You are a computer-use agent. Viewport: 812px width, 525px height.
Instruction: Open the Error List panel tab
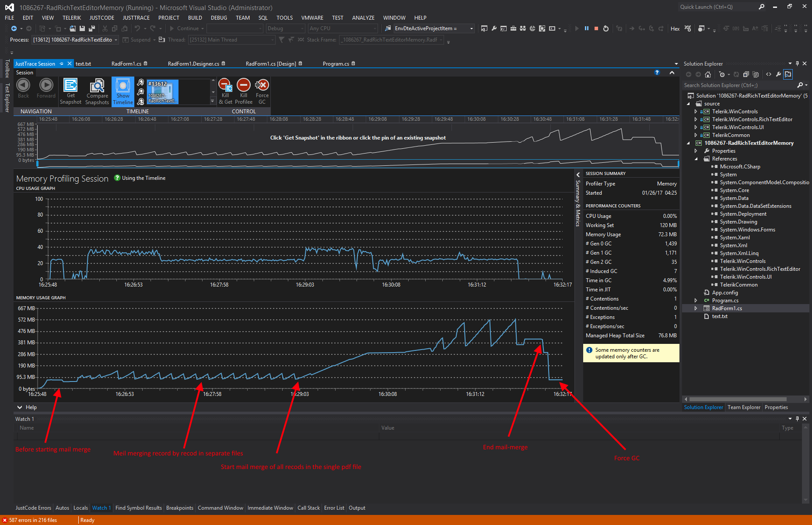334,508
